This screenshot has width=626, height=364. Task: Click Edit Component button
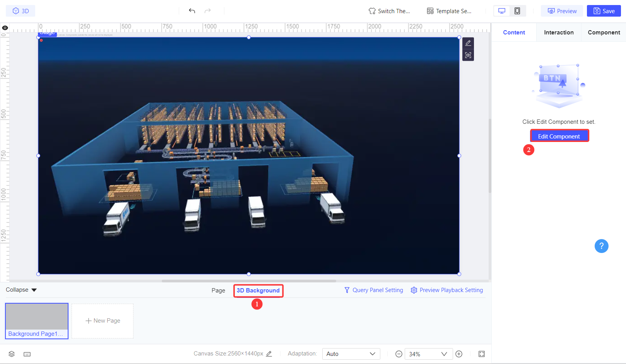[x=559, y=136]
